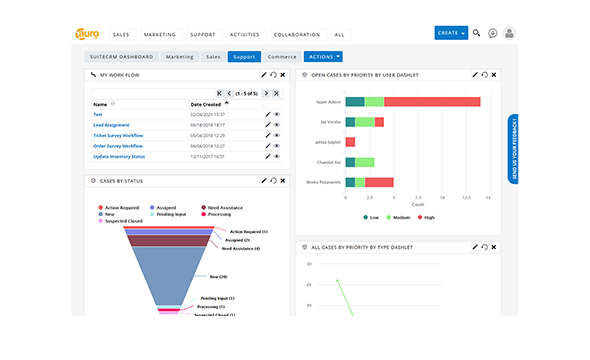Refresh the All Cases By Priority dashlet

(485, 247)
